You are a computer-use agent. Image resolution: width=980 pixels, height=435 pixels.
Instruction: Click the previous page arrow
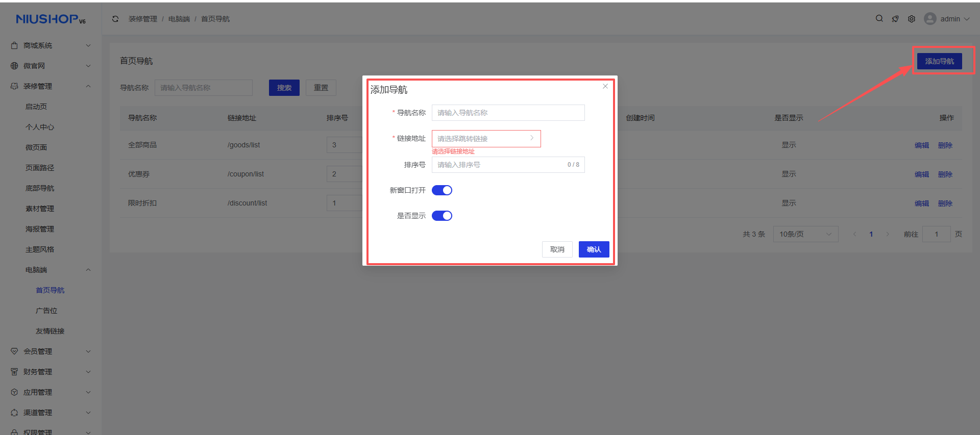click(x=855, y=234)
